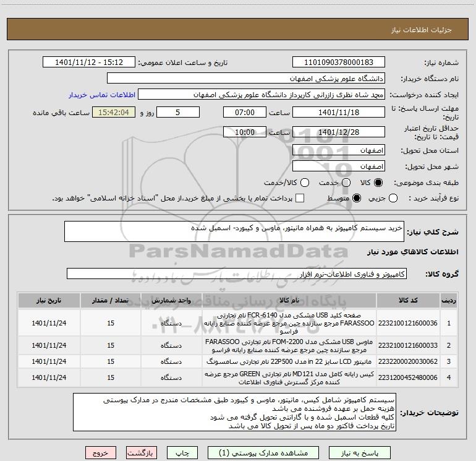476x461 pixels.
Task: Choose the متوسط purchase type radio
Action: [x=357, y=199]
